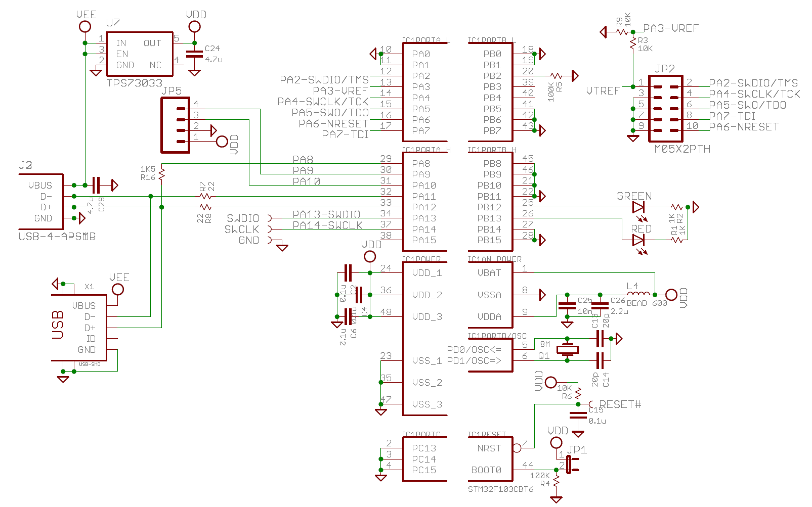Select the Q1 8M crystal symbol

click(x=567, y=350)
